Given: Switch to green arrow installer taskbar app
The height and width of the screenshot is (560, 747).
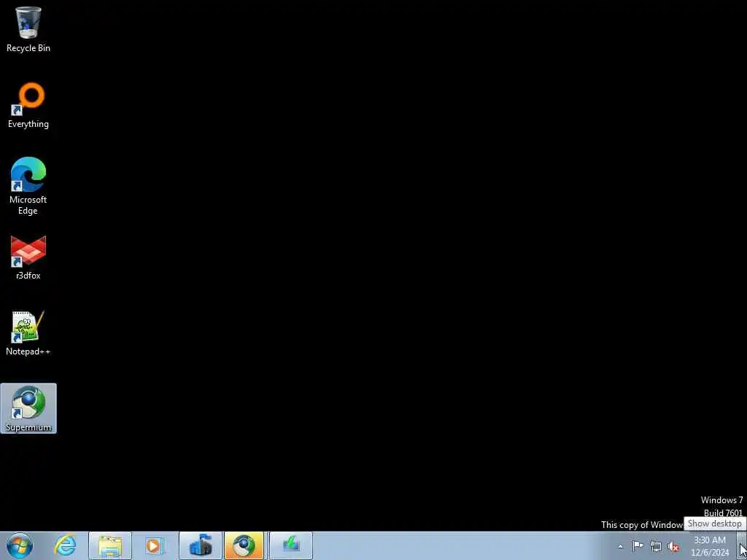Looking at the screenshot, I should click(x=291, y=545).
